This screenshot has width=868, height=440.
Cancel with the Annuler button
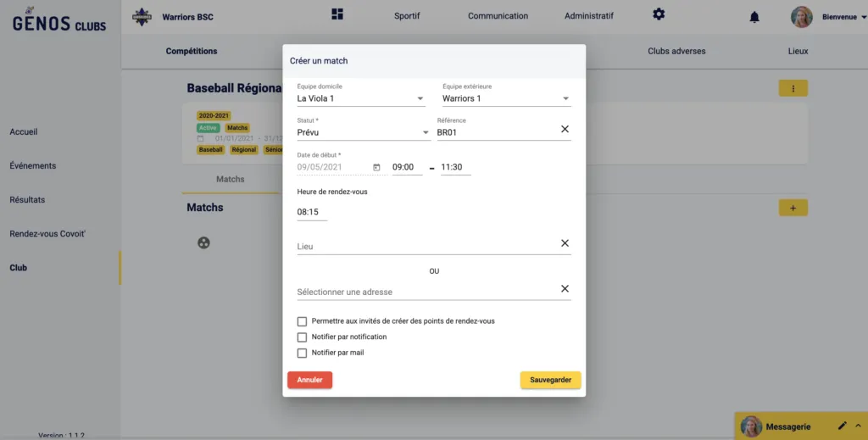click(x=309, y=380)
